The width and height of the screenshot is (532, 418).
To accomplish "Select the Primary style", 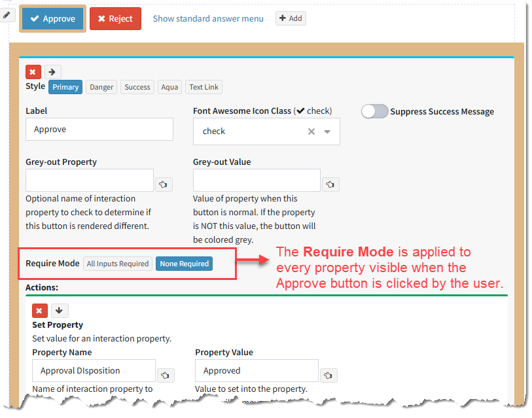I will [65, 87].
